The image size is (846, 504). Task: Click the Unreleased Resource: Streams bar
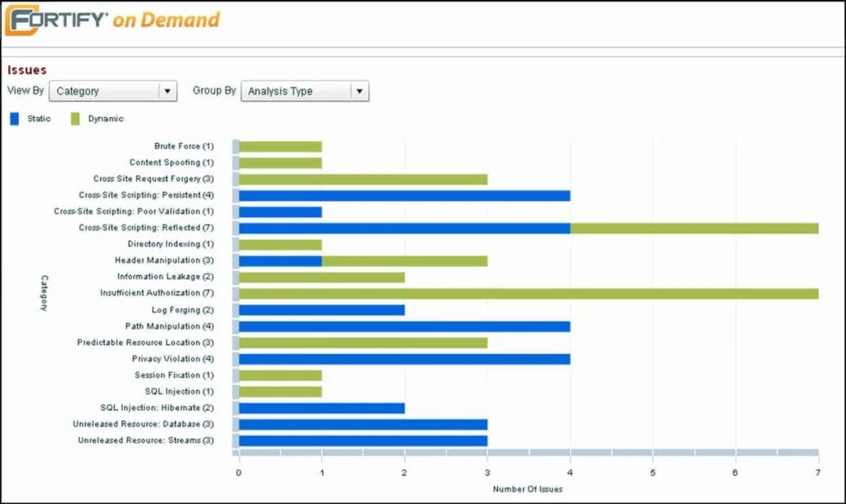tap(364, 441)
